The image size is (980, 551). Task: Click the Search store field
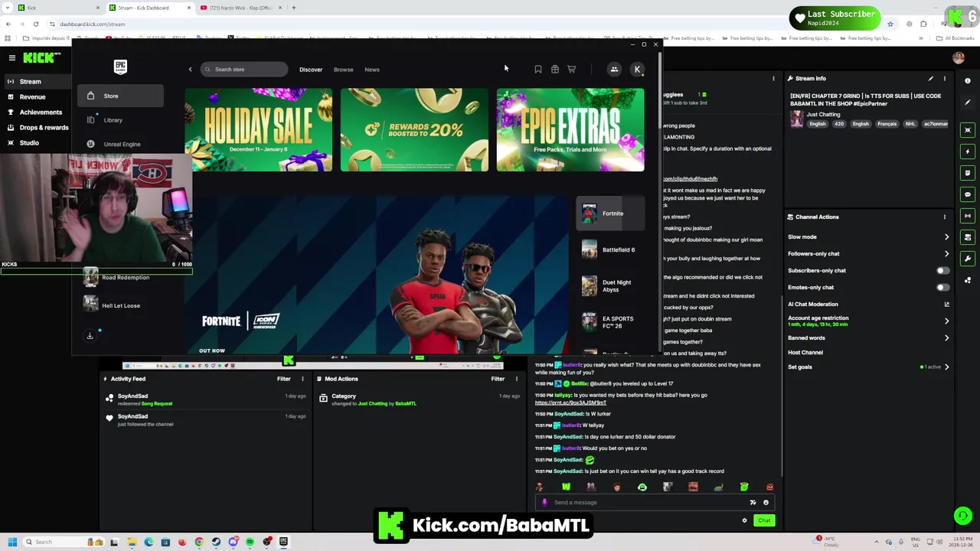(x=244, y=70)
